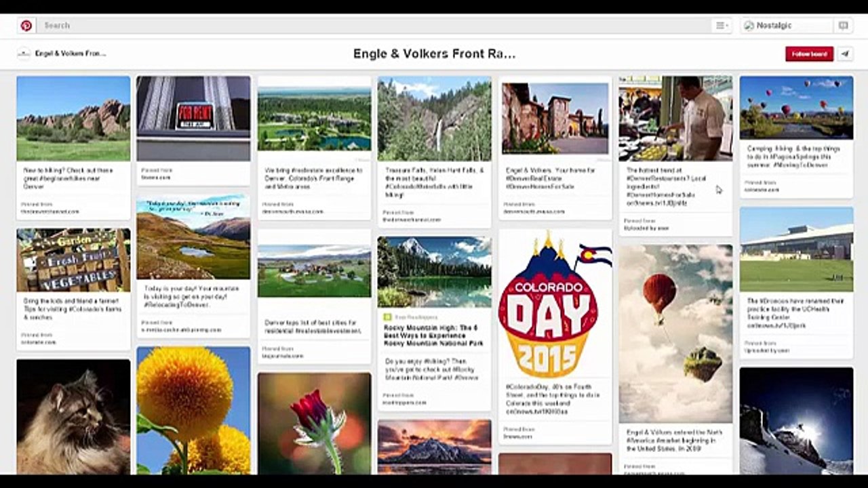
Task: Open the snowy mountain lake pin
Action: pyautogui.click(x=434, y=272)
